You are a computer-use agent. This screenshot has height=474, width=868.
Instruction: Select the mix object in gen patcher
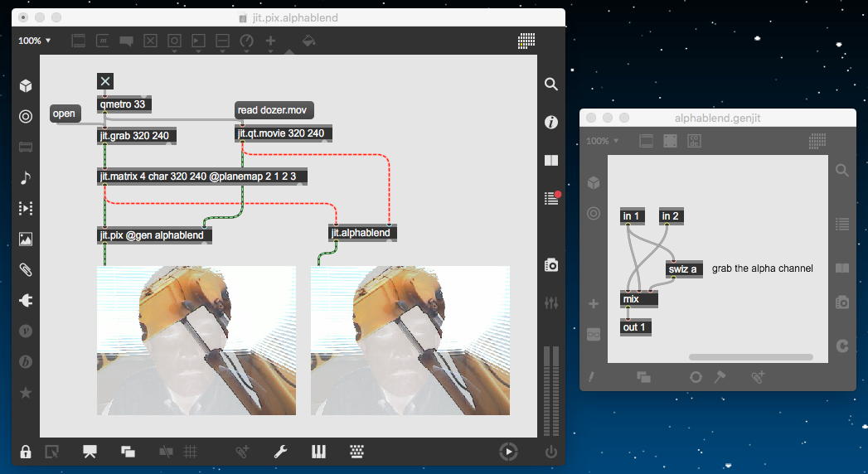click(639, 299)
